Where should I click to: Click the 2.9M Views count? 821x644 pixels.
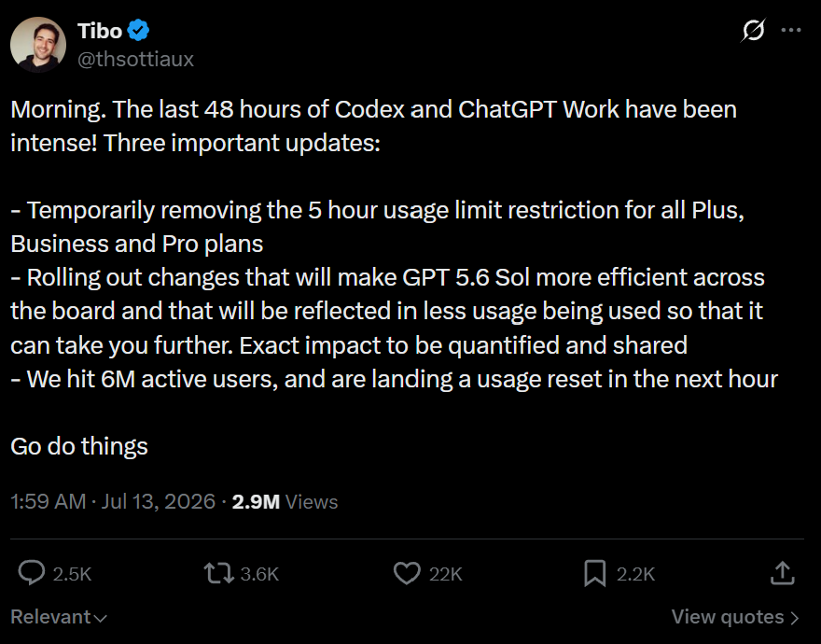tap(285, 501)
